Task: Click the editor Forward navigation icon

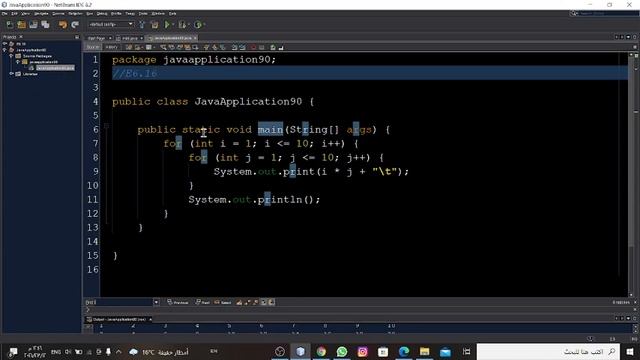Action: tap(149, 48)
